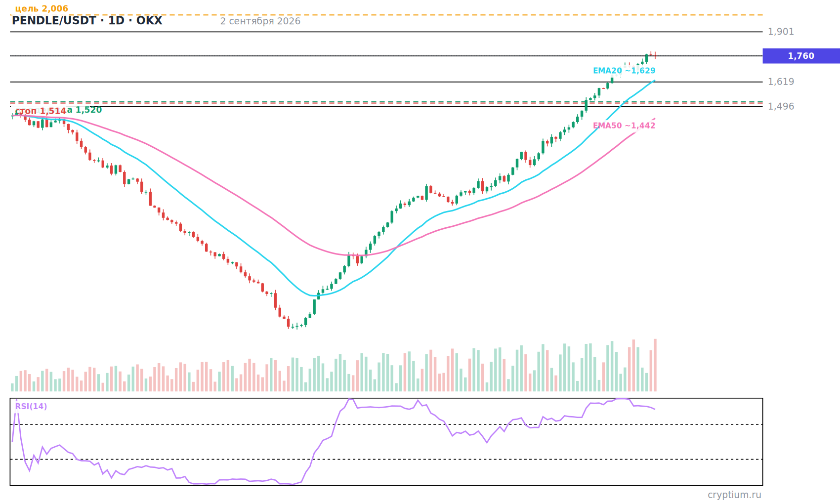Click the PENDLE/USDT · 1D · OKX chart title

click(x=87, y=21)
